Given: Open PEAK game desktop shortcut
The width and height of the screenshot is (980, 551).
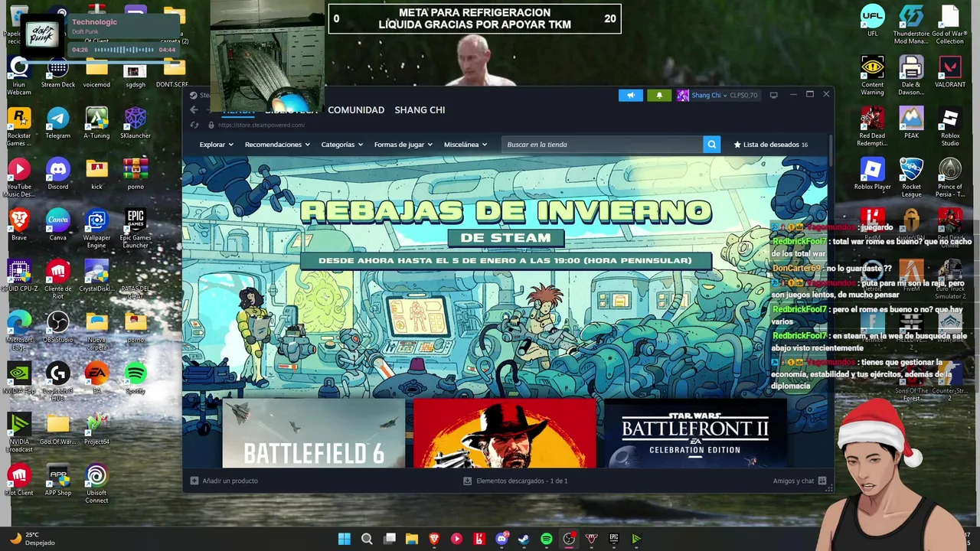Looking at the screenshot, I should (x=911, y=123).
